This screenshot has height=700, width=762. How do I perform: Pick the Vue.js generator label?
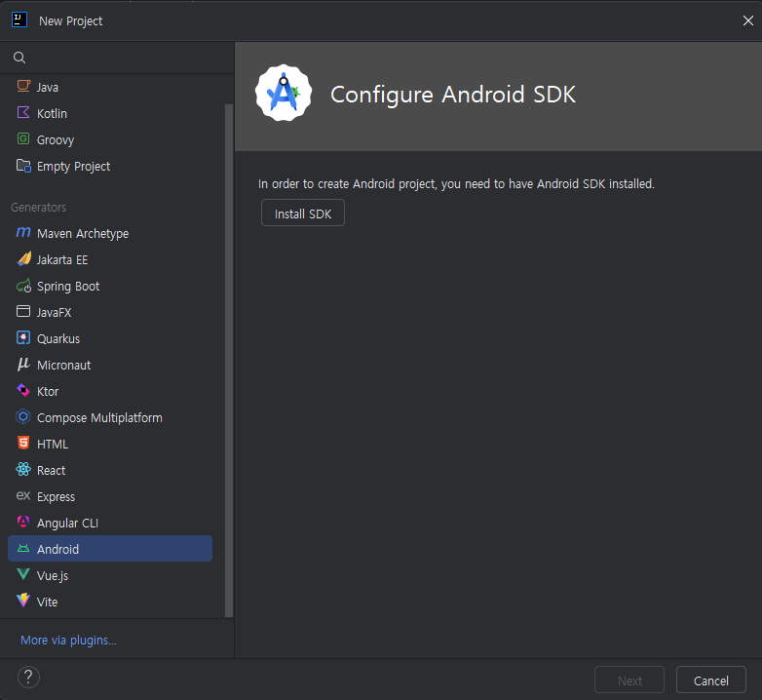click(x=53, y=575)
